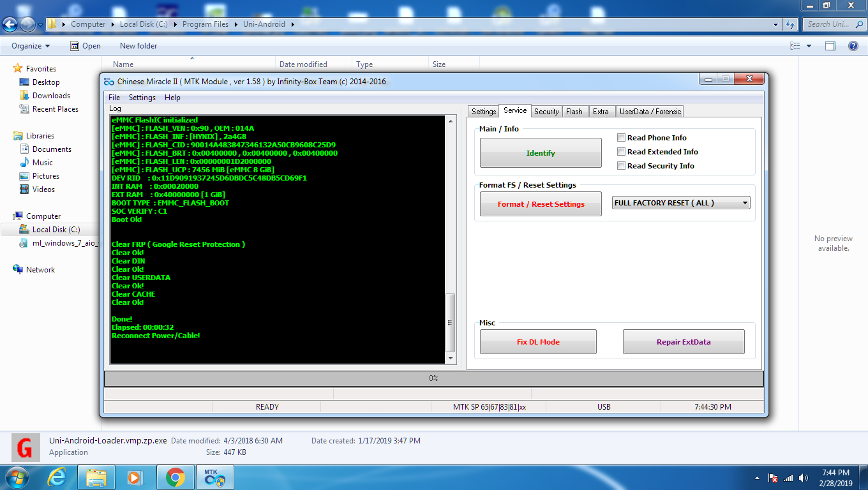
Task: Click log scrollbar down arrow
Action: click(x=451, y=359)
